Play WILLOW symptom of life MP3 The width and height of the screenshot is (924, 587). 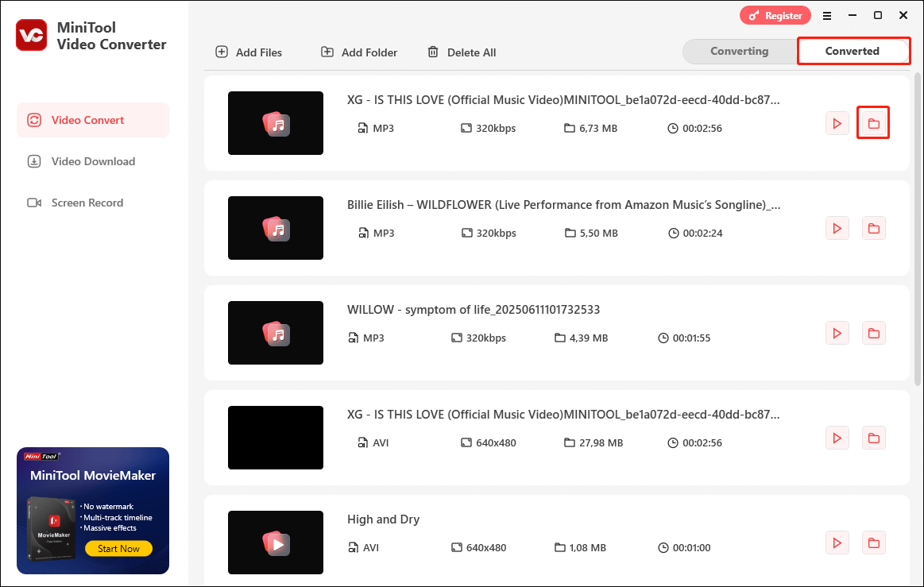[x=837, y=333]
